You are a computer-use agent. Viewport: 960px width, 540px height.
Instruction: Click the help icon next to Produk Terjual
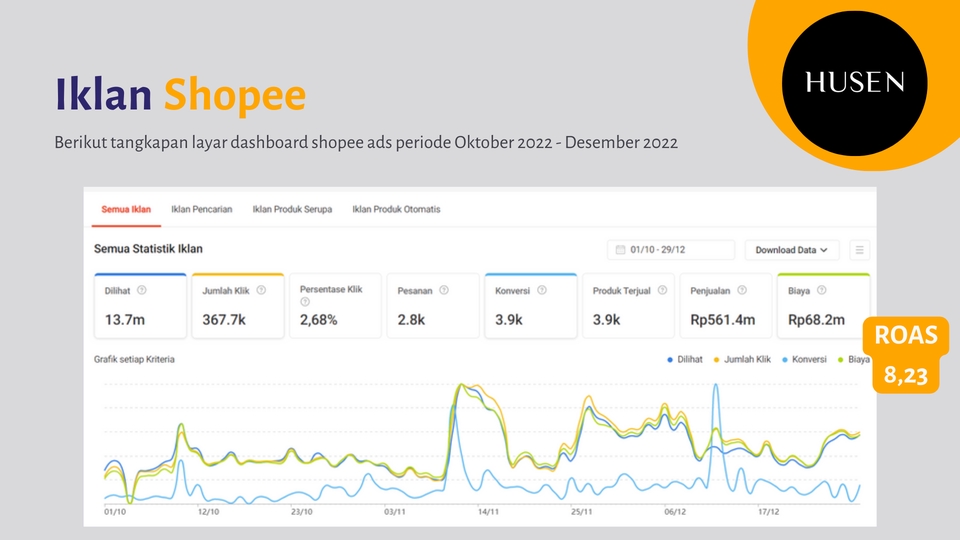(662, 290)
